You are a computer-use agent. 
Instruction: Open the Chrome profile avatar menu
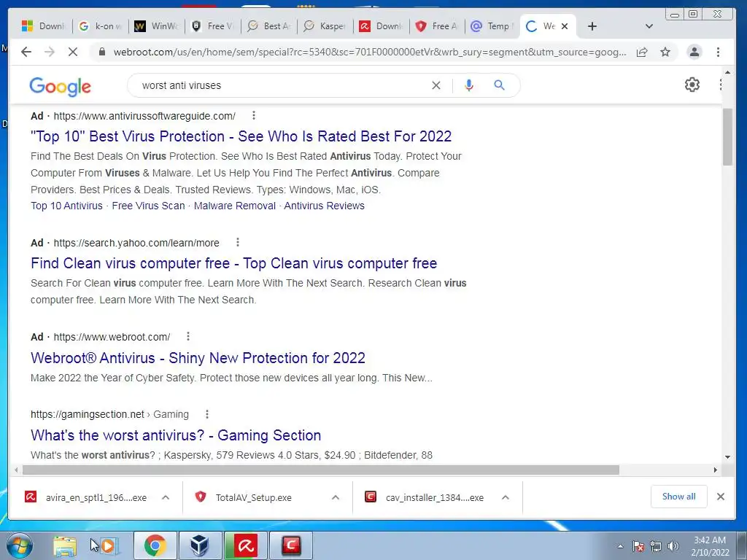694,52
